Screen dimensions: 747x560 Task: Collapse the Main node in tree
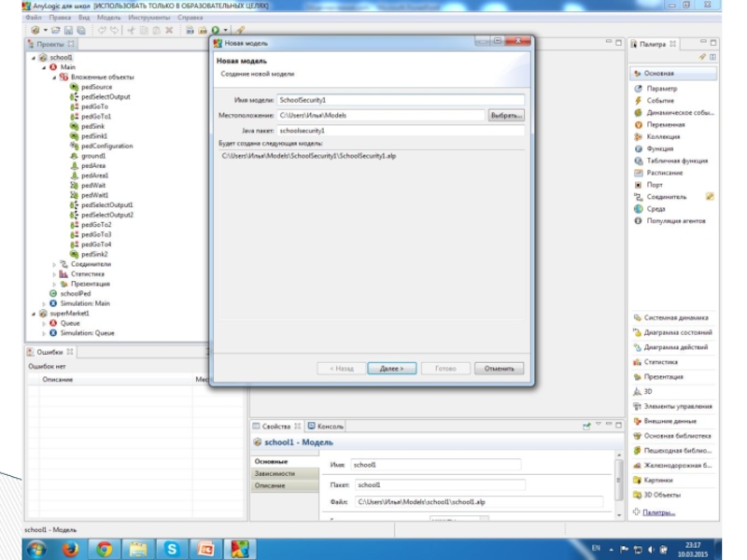pyautogui.click(x=44, y=67)
